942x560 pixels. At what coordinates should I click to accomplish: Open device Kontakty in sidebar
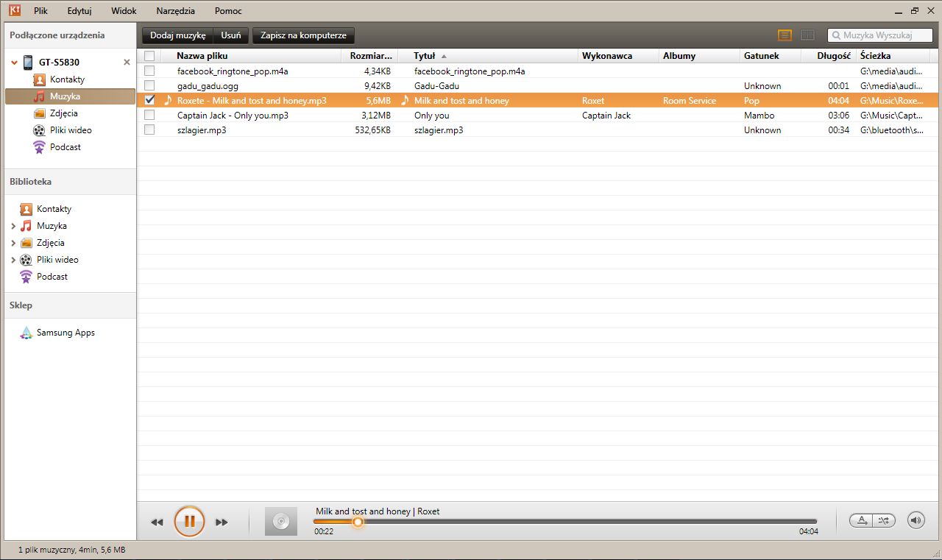[x=67, y=79]
